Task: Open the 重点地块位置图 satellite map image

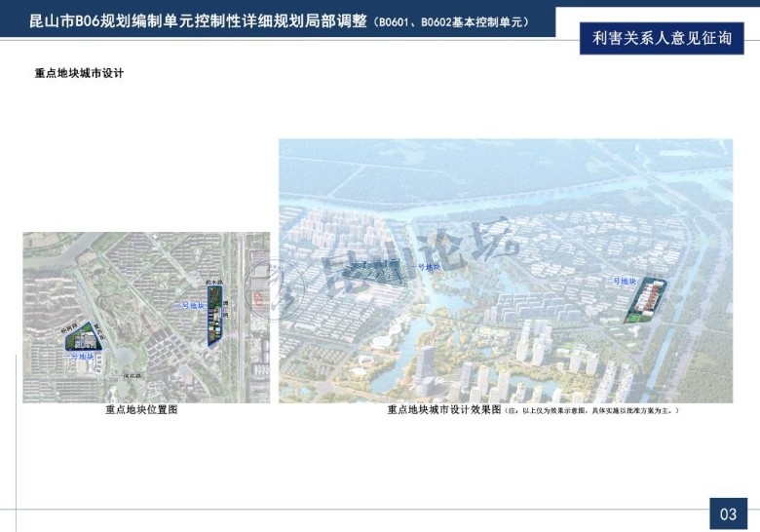Action: [146, 317]
